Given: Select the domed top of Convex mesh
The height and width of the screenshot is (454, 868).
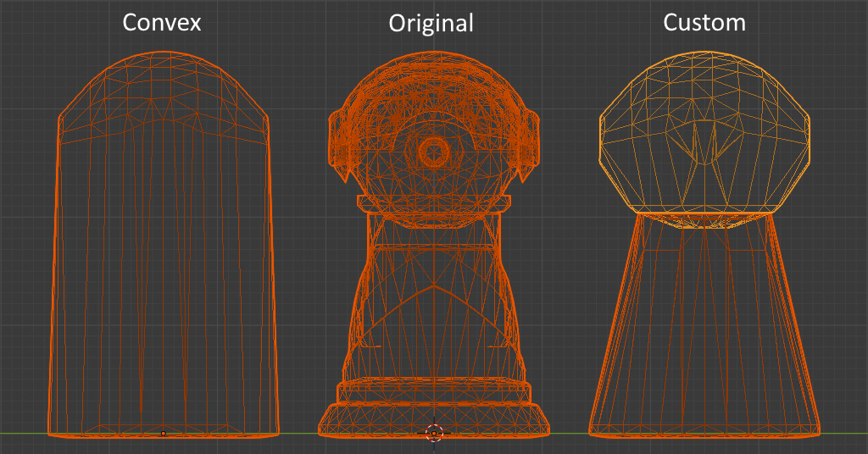Looking at the screenshot, I should (x=163, y=85).
